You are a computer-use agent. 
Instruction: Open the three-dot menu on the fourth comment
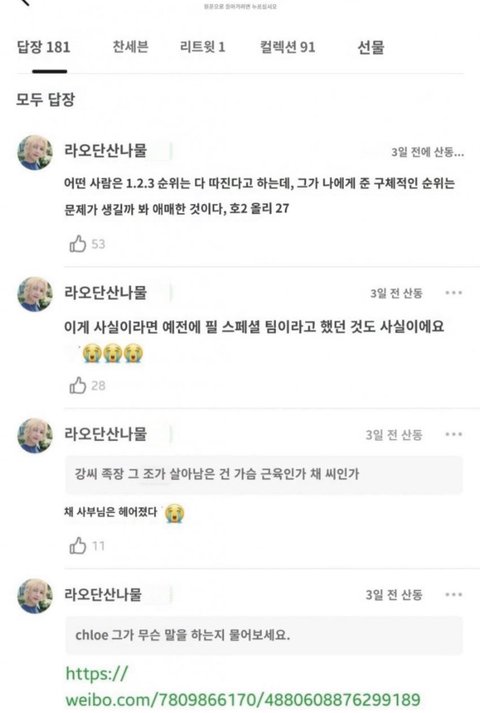pos(454,594)
